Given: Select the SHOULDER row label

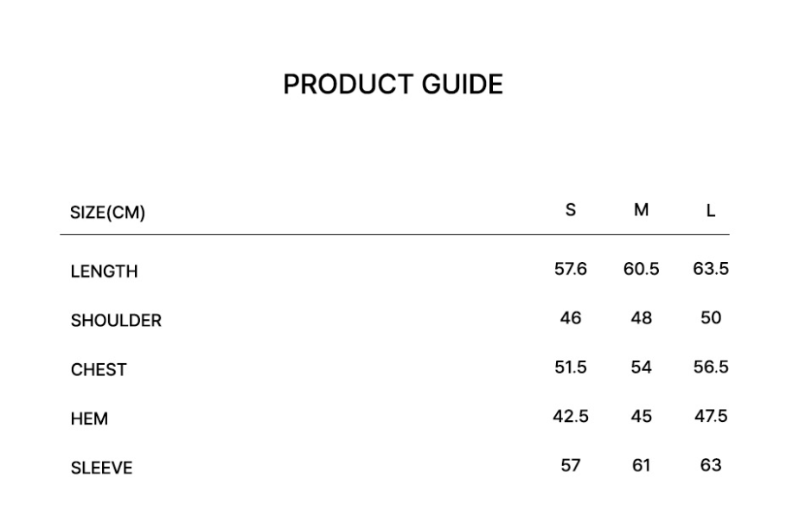Looking at the screenshot, I should 116,321.
